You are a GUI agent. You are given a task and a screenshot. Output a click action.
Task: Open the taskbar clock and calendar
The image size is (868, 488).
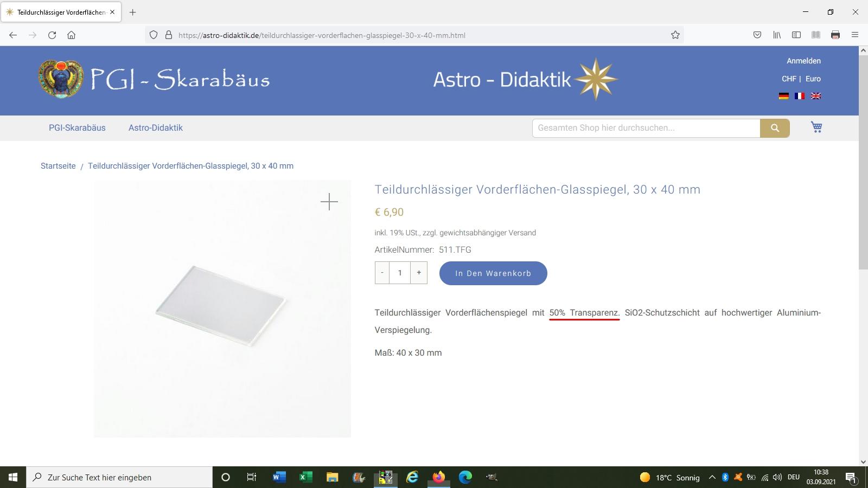[x=821, y=477]
